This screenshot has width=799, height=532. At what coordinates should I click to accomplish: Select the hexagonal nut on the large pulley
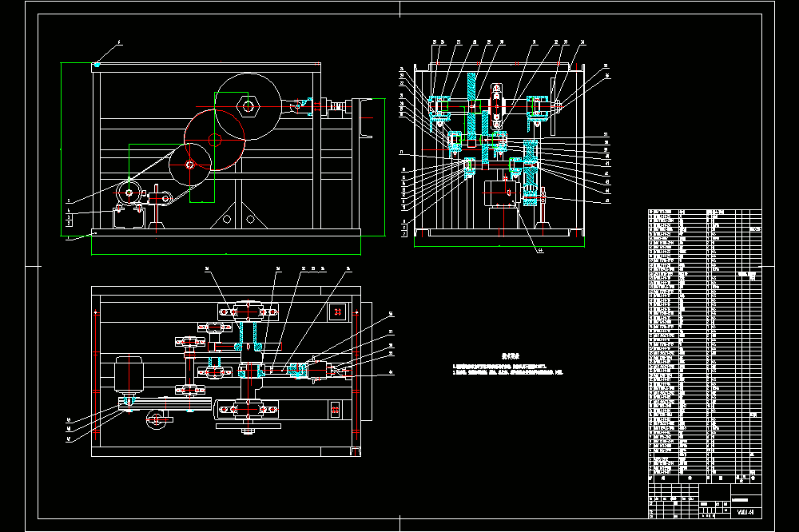point(248,106)
